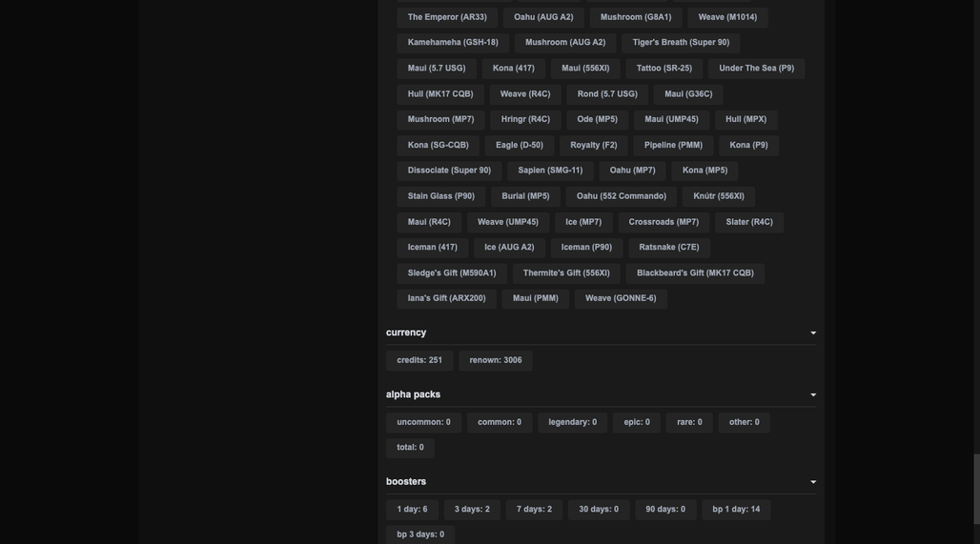
Task: Select Iana's Gift (ARX200) tag
Action: click(446, 298)
